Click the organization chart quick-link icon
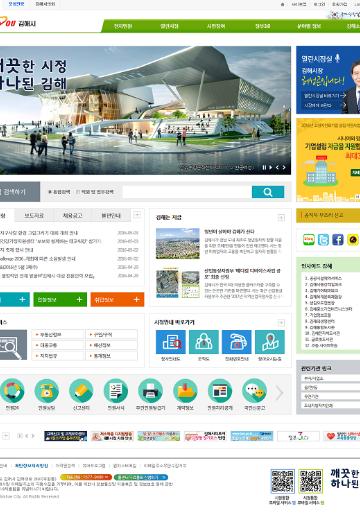 click(204, 342)
